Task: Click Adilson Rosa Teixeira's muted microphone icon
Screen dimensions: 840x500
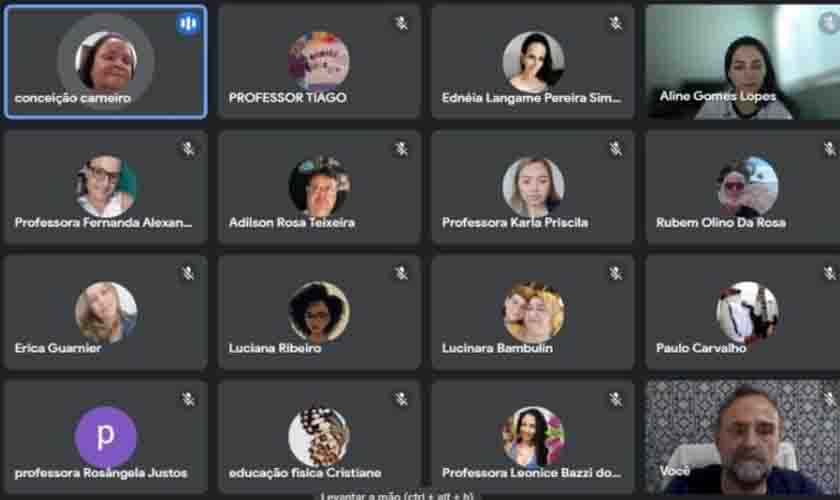Action: click(x=402, y=148)
